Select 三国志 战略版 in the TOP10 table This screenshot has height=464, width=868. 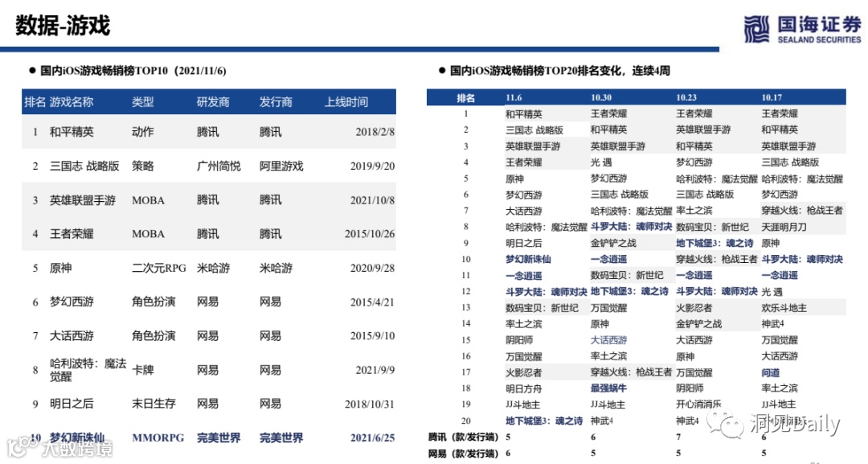point(84,166)
